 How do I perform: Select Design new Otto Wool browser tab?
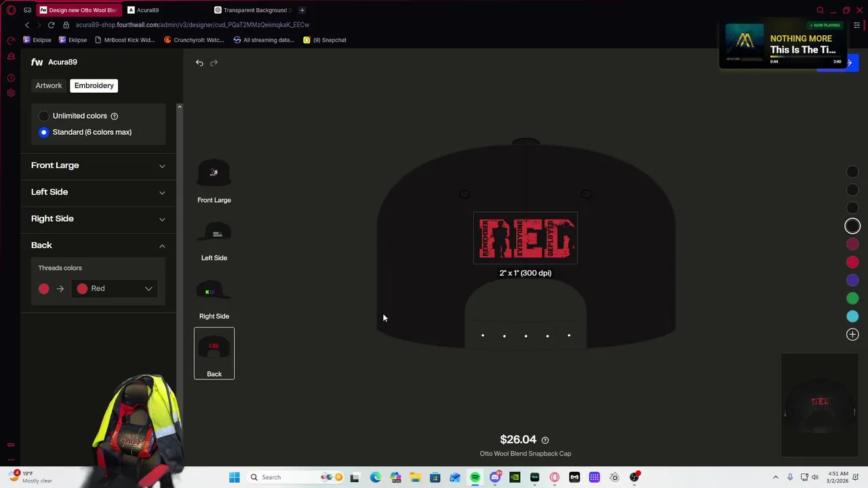point(79,10)
